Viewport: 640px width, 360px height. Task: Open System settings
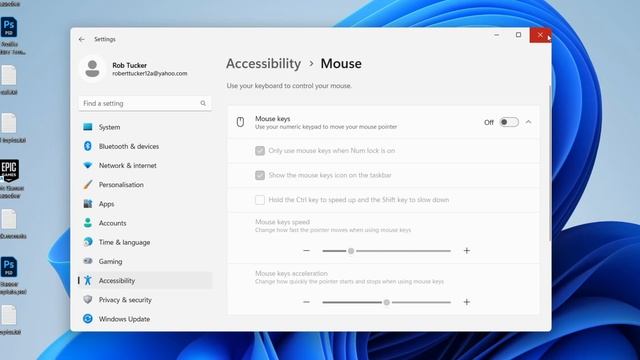click(145, 127)
